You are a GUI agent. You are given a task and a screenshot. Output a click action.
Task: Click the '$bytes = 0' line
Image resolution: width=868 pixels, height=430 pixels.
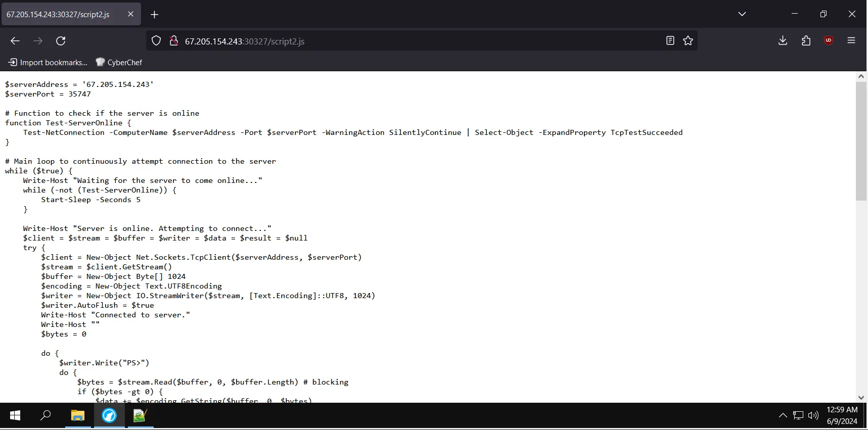64,334
